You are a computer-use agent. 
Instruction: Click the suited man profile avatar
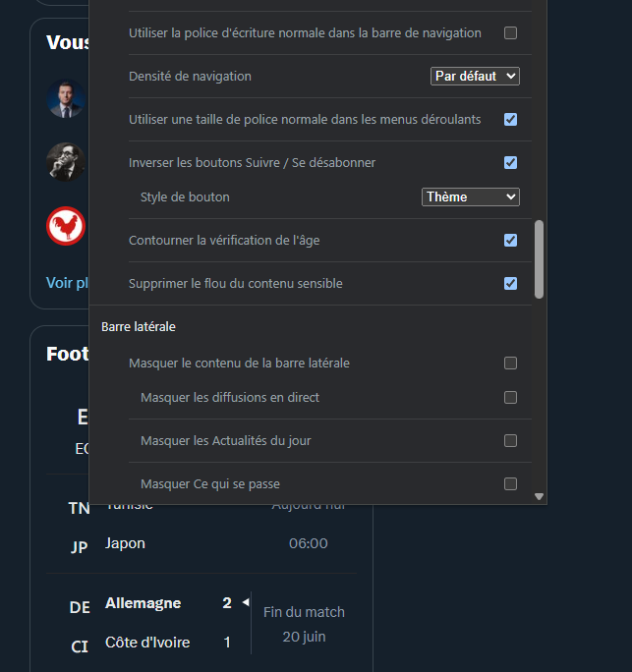(66, 98)
